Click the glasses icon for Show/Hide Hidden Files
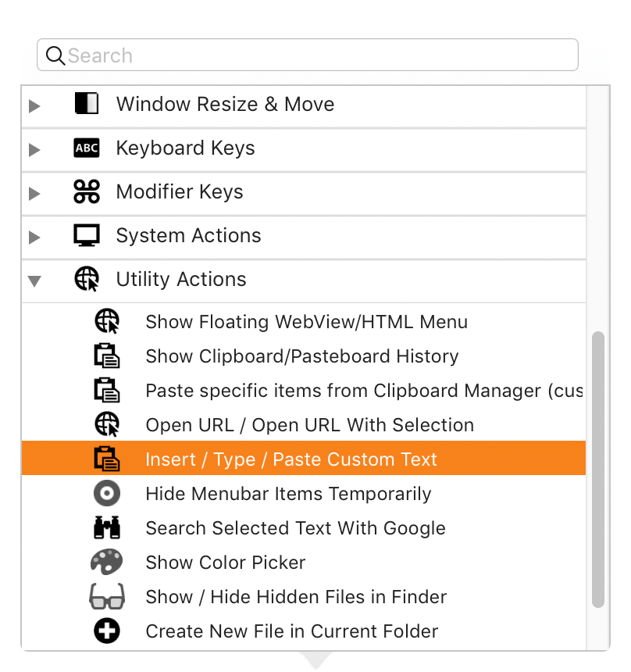Viewport: 631px width, 672px height. click(x=107, y=596)
